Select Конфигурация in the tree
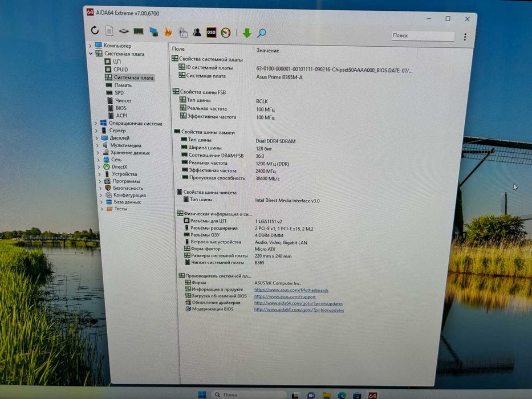Viewport: 532px width, 399px height. point(129,195)
